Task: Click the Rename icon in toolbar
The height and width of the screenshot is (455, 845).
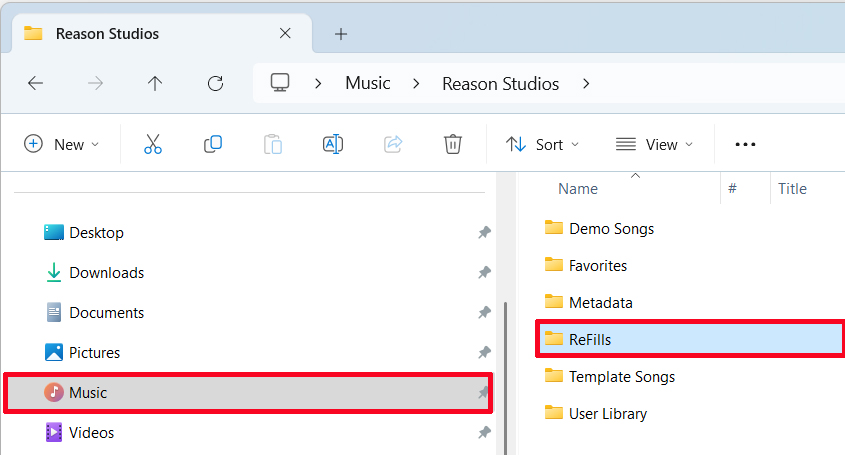Action: click(333, 144)
